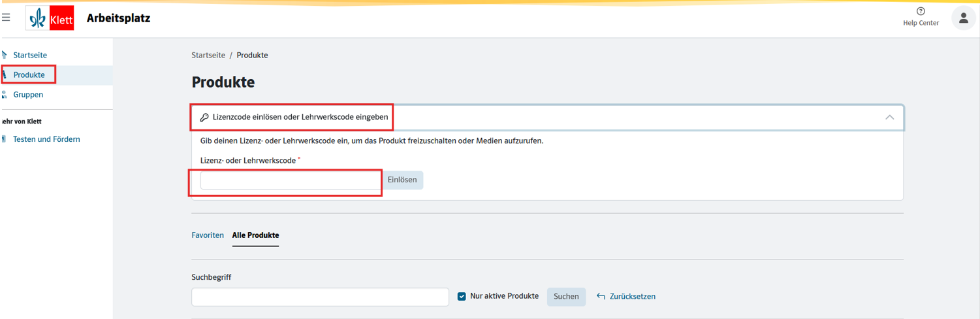
Task: Open Gruppen in the sidebar
Action: coord(28,94)
